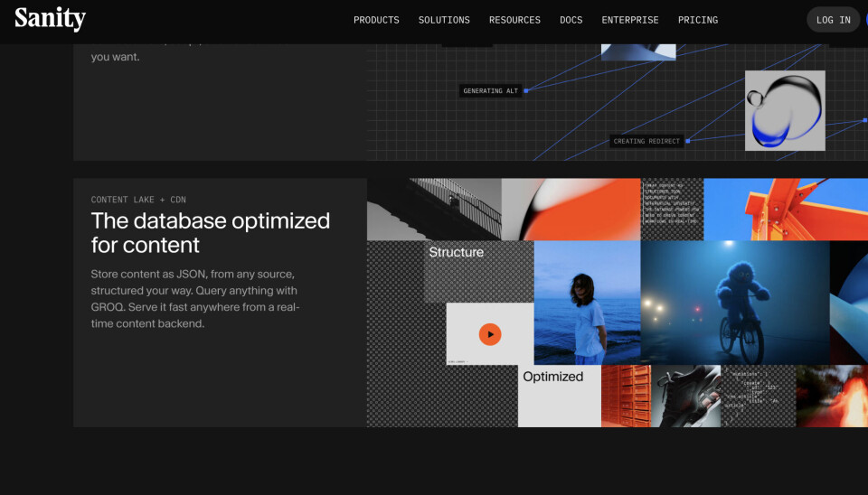Click the glass bubble image thumbnail
868x495 pixels.
tap(785, 110)
